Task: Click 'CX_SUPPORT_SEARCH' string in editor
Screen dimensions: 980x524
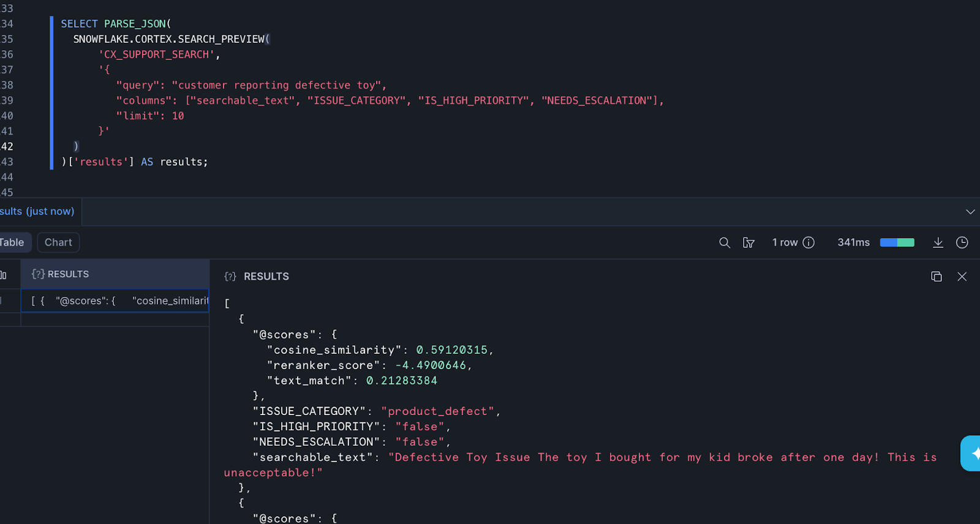Action: (157, 54)
